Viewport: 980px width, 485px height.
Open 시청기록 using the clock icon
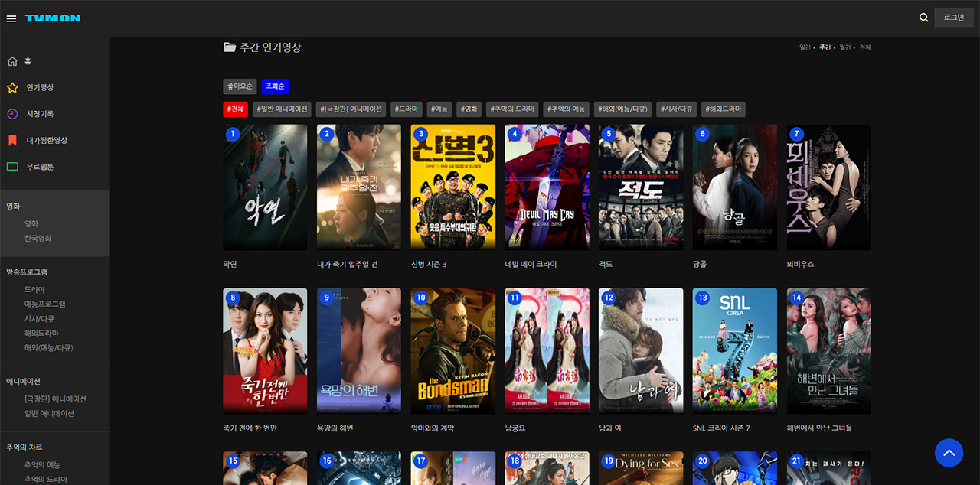pyautogui.click(x=12, y=114)
